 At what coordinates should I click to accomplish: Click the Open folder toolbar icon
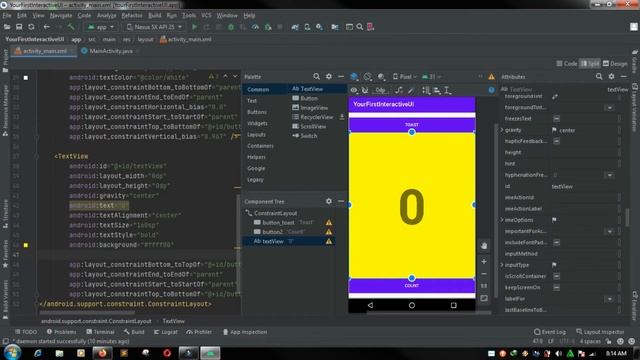point(7,27)
